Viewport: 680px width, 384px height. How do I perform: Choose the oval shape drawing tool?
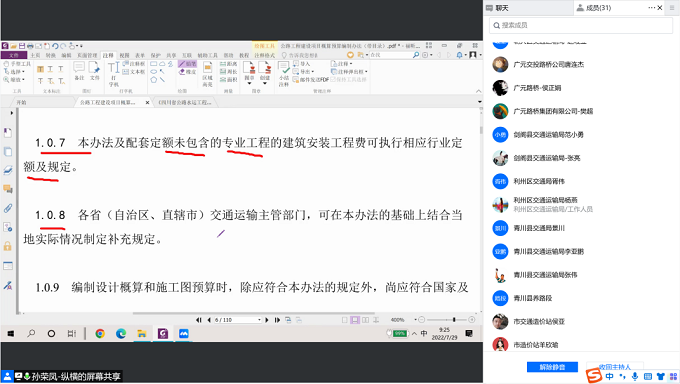tap(154, 72)
